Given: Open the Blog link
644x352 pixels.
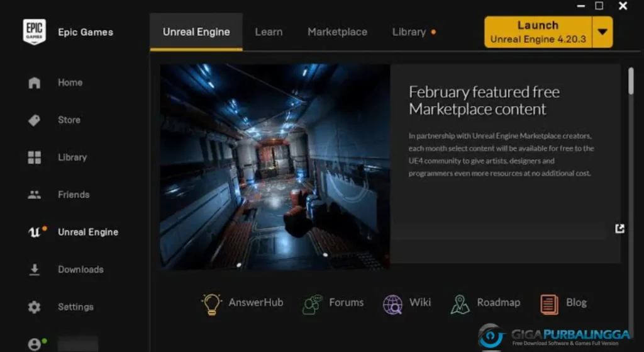Looking at the screenshot, I should point(576,303).
